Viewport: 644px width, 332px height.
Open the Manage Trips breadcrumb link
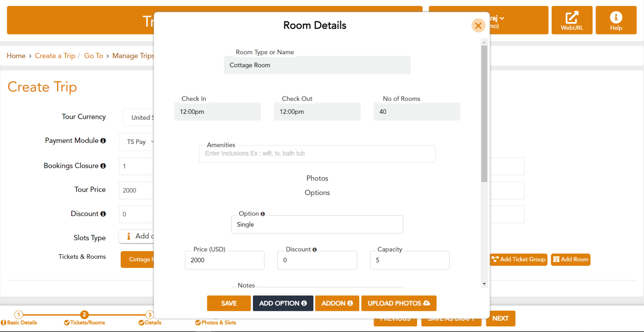133,56
